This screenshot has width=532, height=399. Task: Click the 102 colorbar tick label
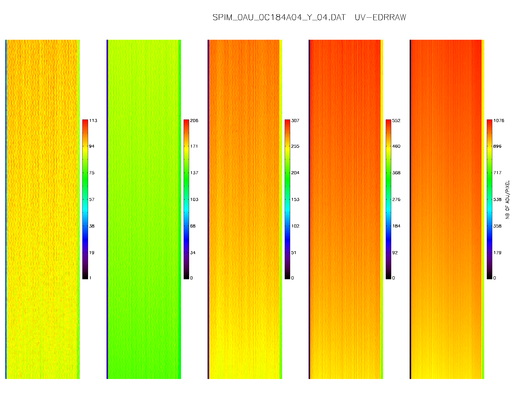click(295, 226)
